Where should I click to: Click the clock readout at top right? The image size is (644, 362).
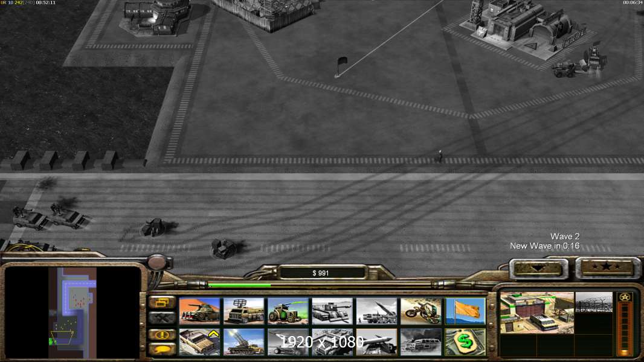[x=633, y=2]
